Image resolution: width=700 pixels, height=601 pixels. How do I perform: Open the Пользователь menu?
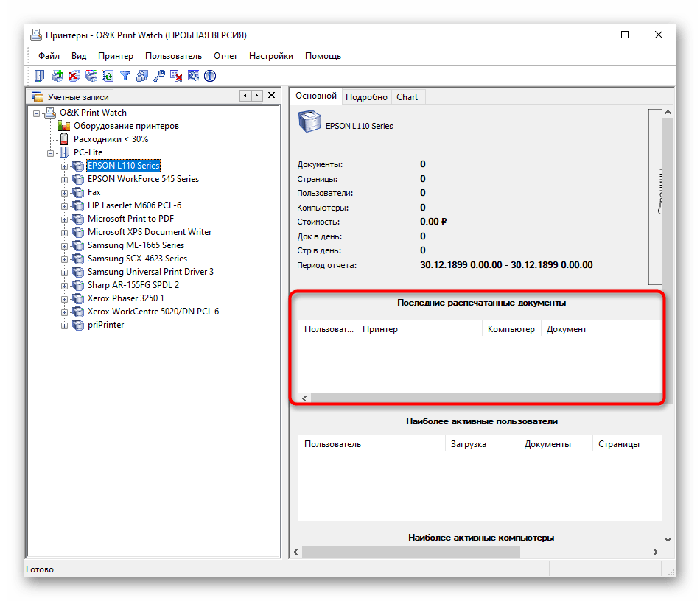pyautogui.click(x=173, y=56)
